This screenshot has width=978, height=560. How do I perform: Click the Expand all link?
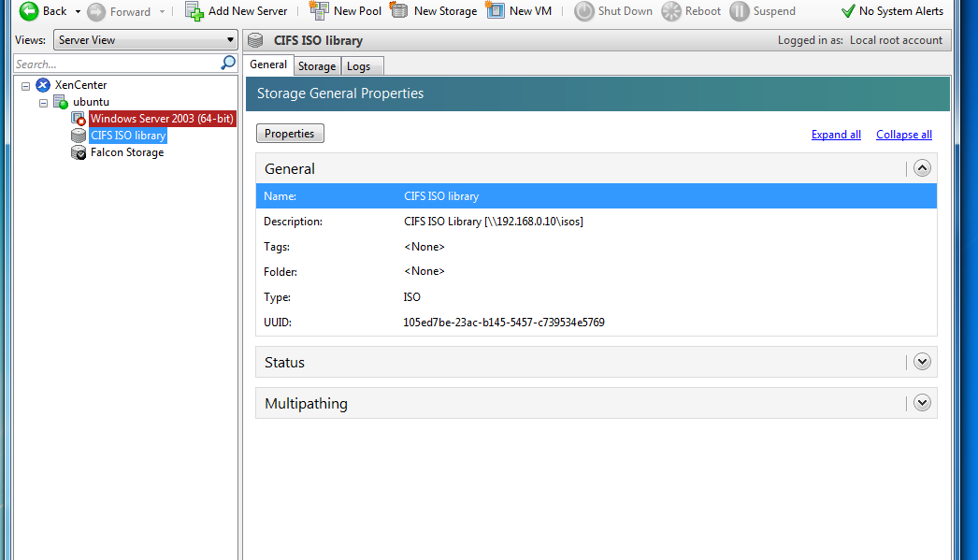point(836,135)
